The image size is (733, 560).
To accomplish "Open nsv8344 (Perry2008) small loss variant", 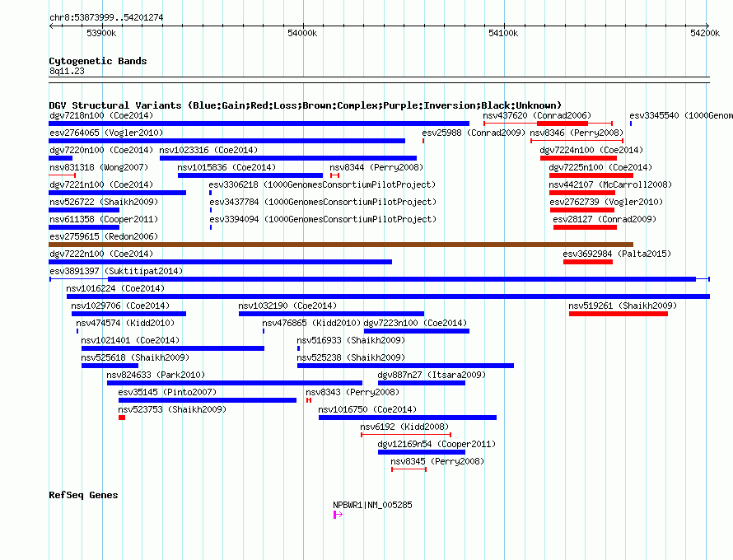I will point(334,175).
